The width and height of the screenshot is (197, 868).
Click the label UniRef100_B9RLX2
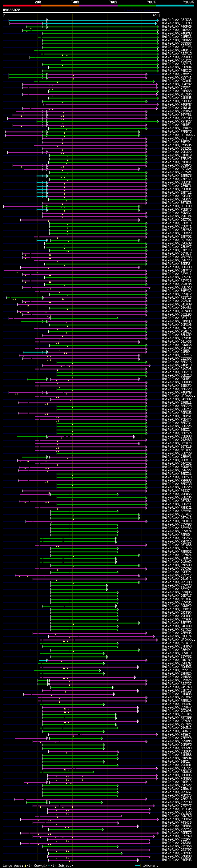[x=177, y=101]
